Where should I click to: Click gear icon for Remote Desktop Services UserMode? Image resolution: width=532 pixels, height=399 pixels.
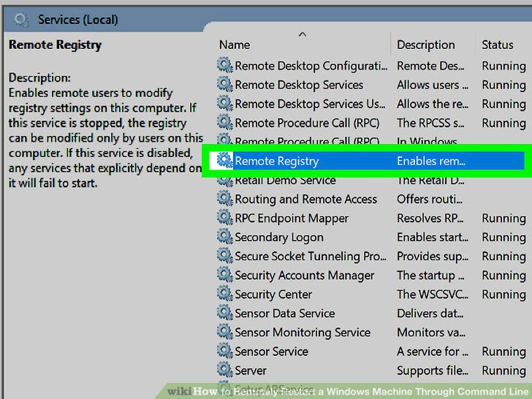point(224,103)
